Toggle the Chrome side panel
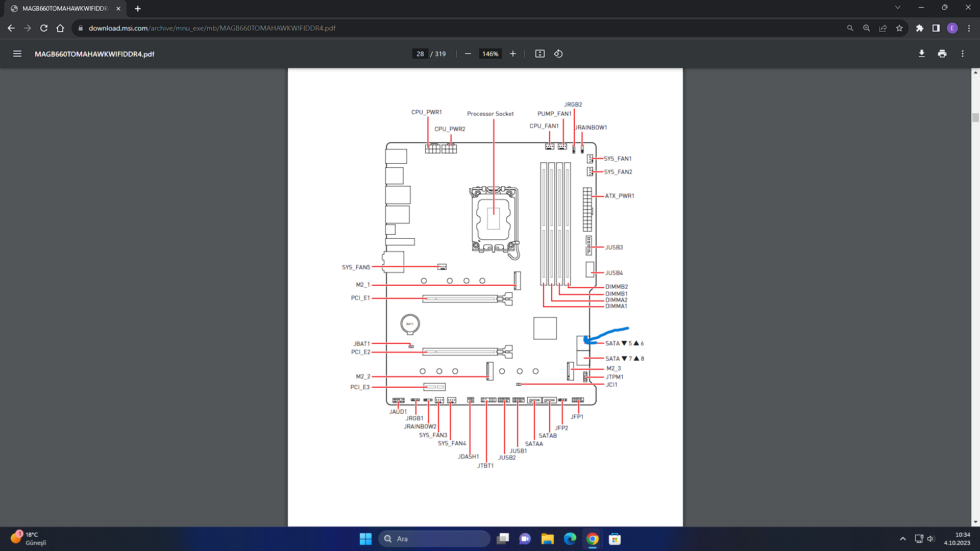The image size is (980, 551). pos(936,28)
